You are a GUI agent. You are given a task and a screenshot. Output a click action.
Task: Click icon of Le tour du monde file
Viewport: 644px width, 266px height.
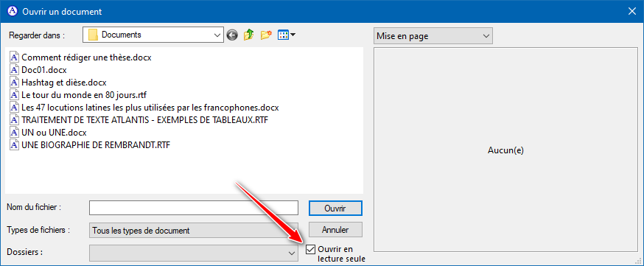15,95
